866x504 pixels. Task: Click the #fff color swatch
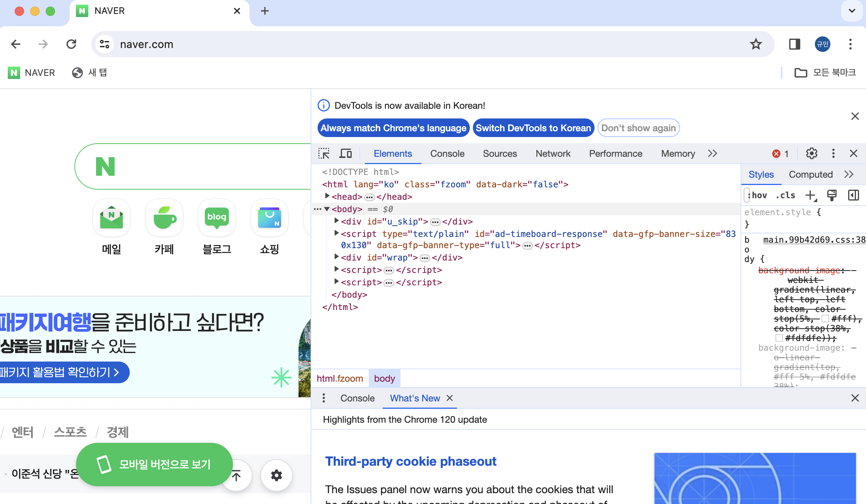825,319
